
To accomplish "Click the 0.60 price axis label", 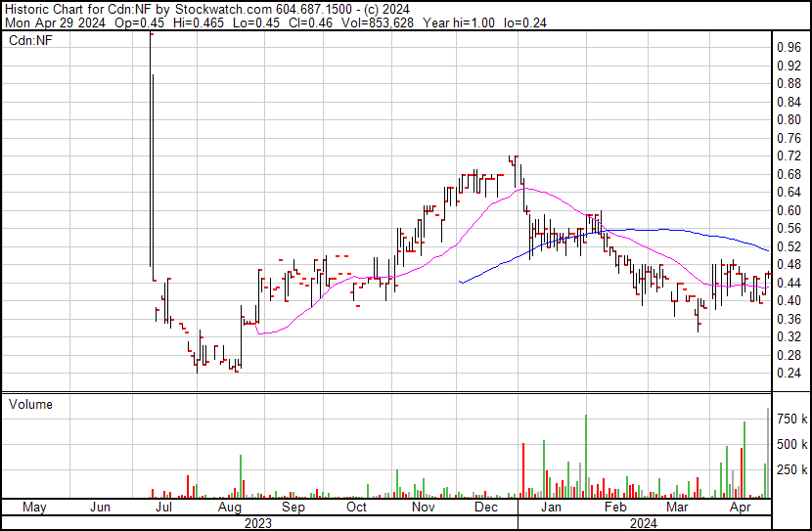I will 789,210.
